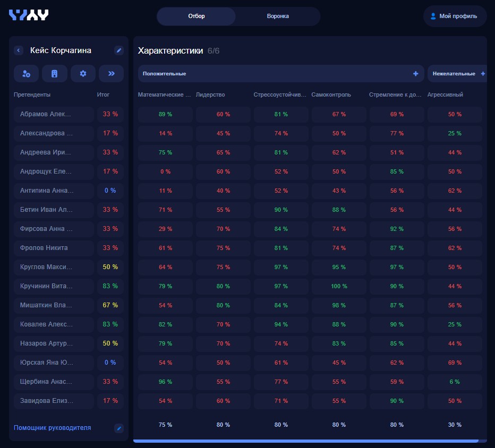Click the Математические … column header

coord(164,94)
